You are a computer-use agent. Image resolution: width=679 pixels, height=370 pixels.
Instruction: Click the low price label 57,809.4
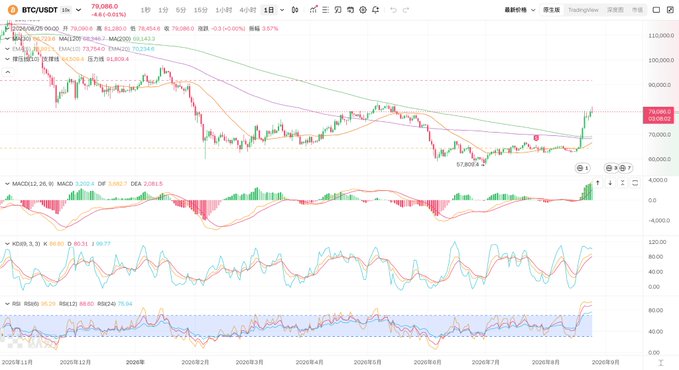468,165
